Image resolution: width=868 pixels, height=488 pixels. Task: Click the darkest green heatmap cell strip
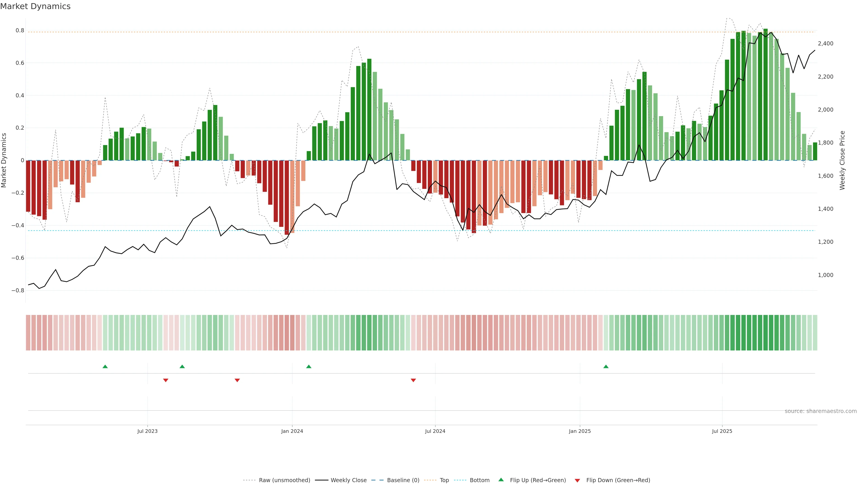click(766, 332)
